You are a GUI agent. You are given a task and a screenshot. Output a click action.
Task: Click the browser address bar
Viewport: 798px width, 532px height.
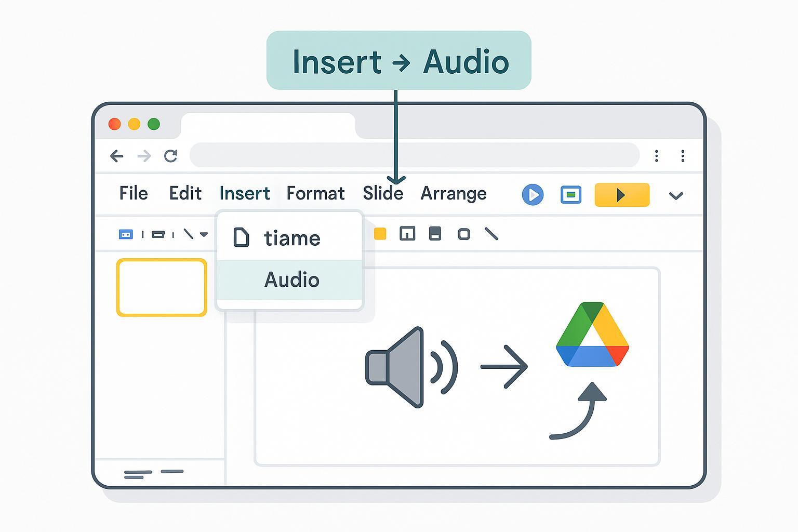(414, 155)
